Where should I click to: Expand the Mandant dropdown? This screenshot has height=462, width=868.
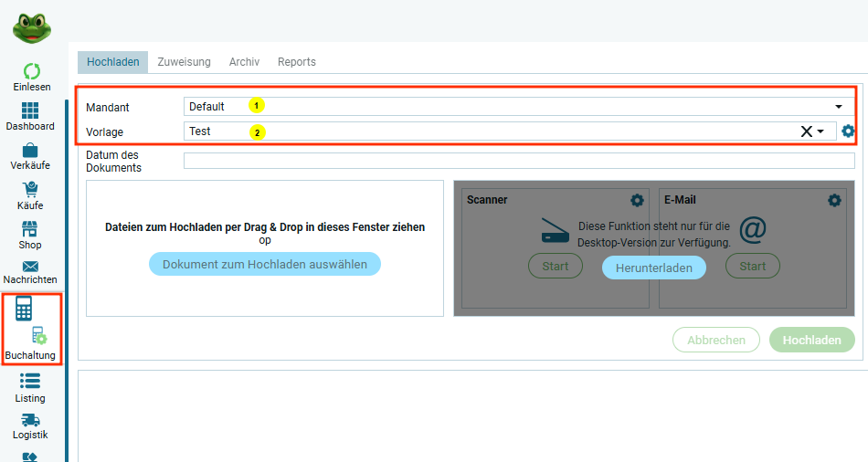click(x=838, y=107)
